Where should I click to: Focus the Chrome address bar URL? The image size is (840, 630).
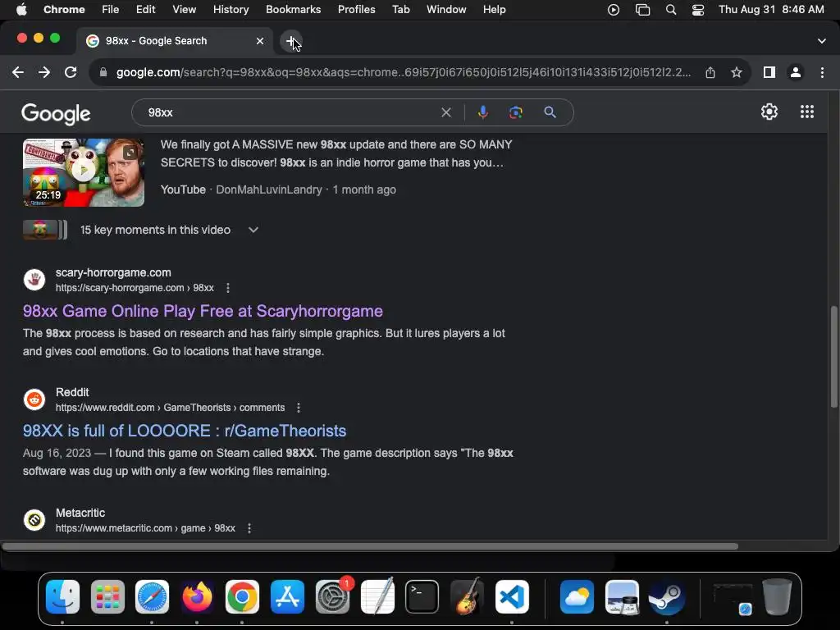403,72
